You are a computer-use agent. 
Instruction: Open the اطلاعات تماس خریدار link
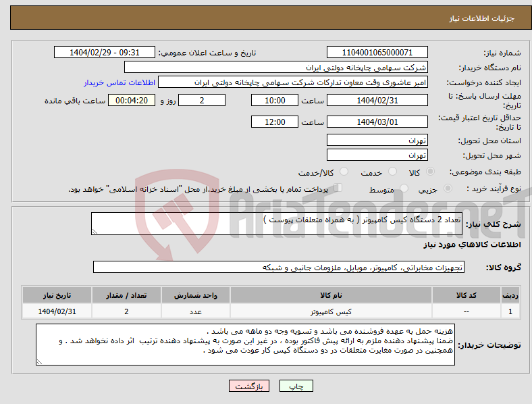pos(119,82)
